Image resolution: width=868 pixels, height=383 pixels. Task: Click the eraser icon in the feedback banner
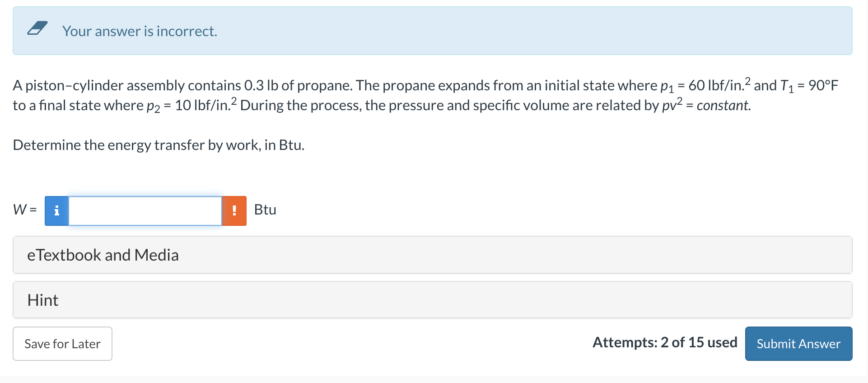(37, 28)
